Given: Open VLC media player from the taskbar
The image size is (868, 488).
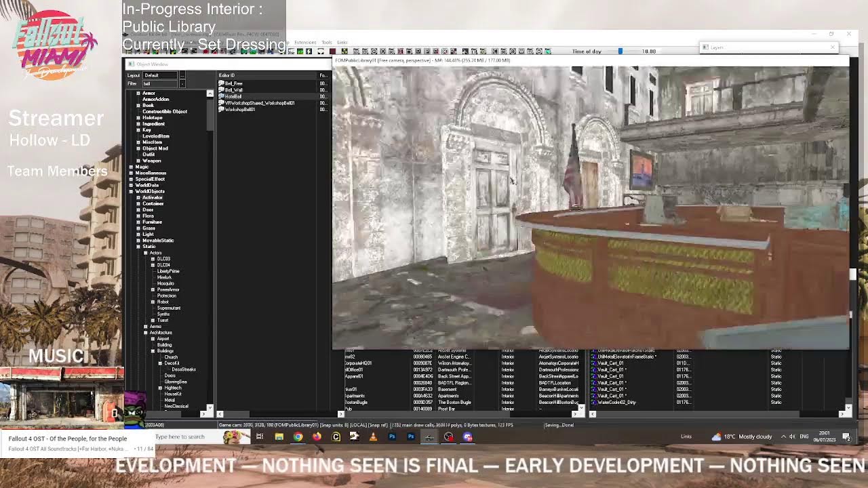Looking at the screenshot, I should (373, 437).
